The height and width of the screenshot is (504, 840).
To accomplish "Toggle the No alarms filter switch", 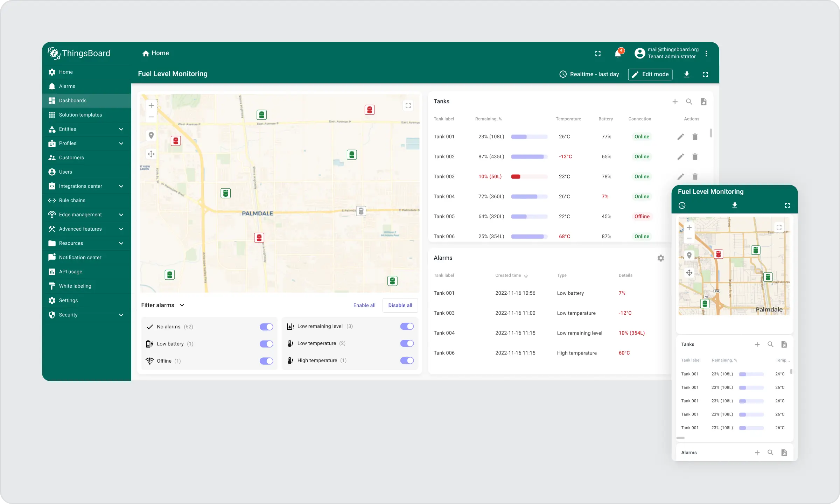I will coord(266,327).
